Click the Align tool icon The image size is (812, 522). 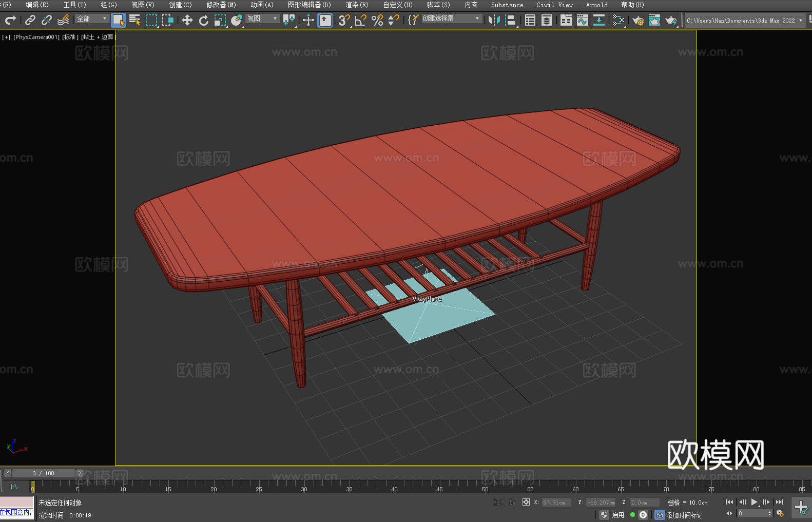511,20
